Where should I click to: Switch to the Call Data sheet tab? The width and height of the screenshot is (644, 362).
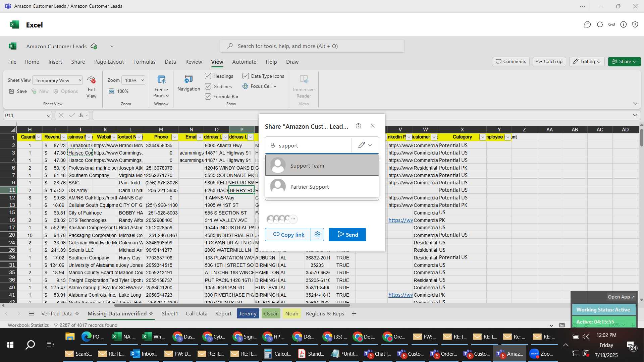click(x=197, y=314)
